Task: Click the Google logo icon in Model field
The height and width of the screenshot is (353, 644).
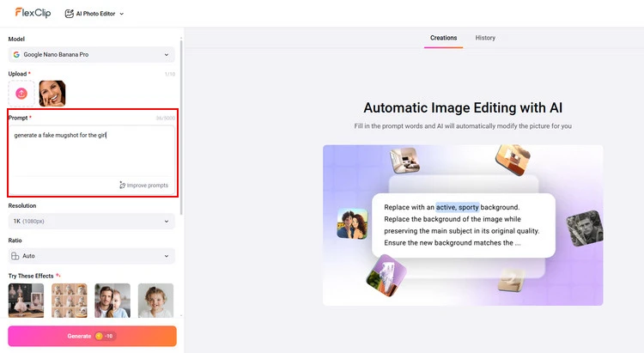Action: [16, 54]
